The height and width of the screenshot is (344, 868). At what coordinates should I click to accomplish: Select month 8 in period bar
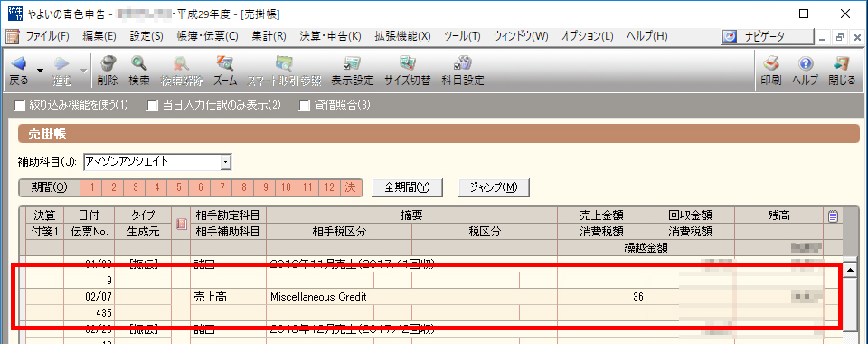(x=243, y=187)
